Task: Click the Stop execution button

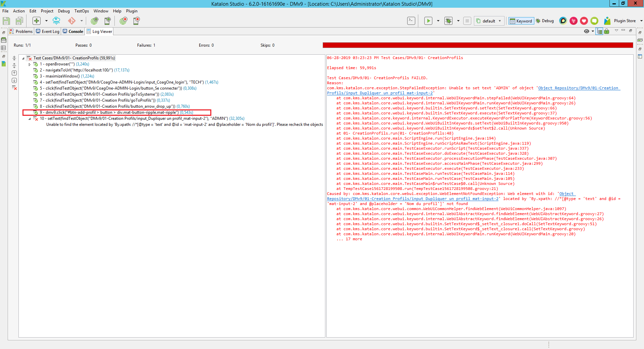Action: click(467, 21)
